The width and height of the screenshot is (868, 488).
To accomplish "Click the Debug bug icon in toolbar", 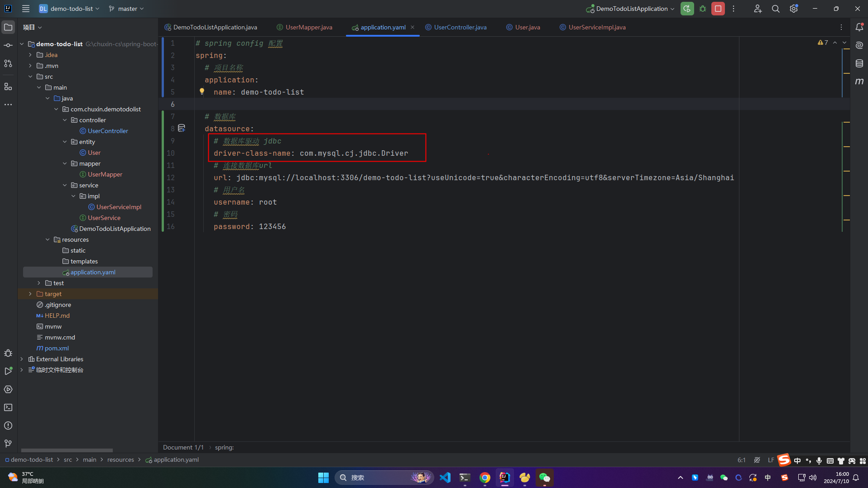I will 703,9.
